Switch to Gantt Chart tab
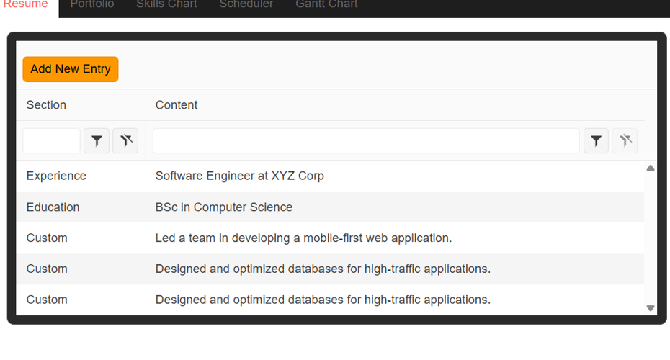This screenshot has height=360, width=670. [326, 4]
